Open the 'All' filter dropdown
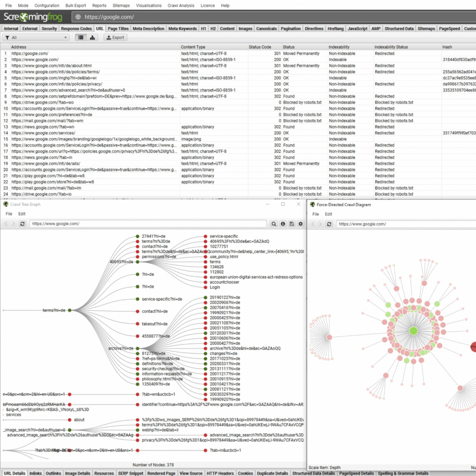The height and width of the screenshot is (476, 476). [36, 38]
